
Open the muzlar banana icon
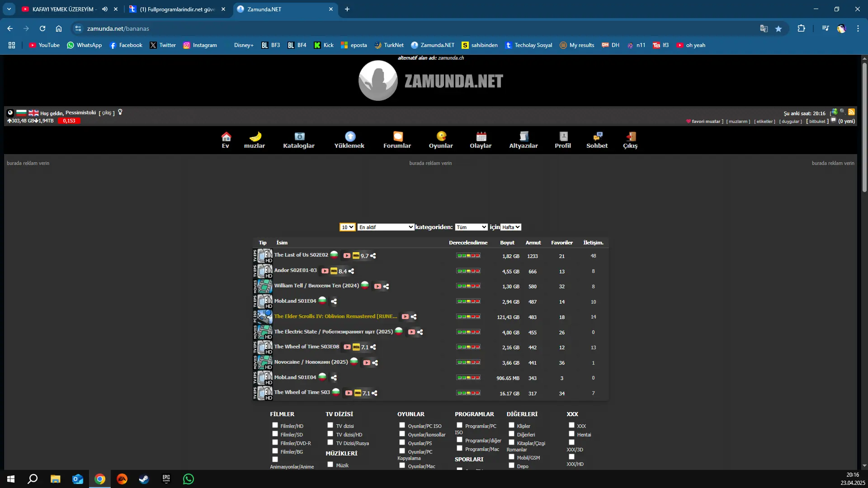[x=255, y=136]
